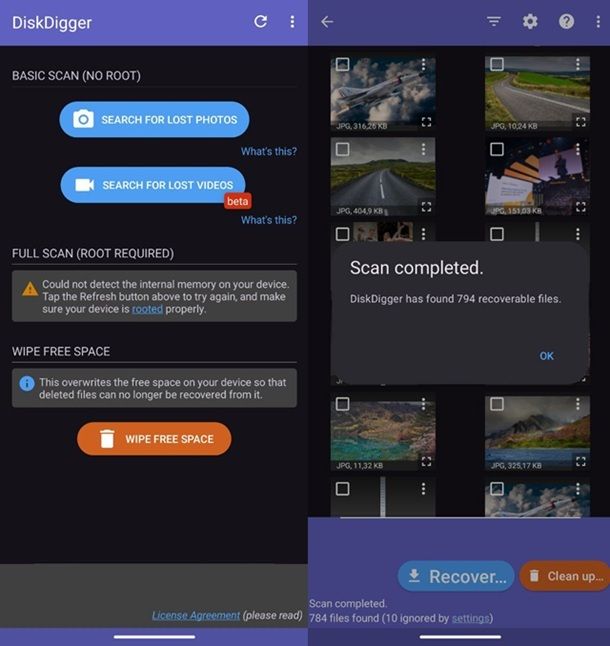Viewport: 610px width, 646px height.
Task: Open the filter options icon
Action: pos(494,21)
